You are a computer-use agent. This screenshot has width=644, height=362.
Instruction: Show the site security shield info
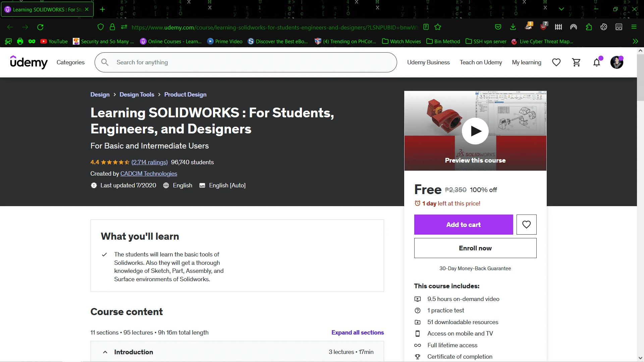[100, 27]
